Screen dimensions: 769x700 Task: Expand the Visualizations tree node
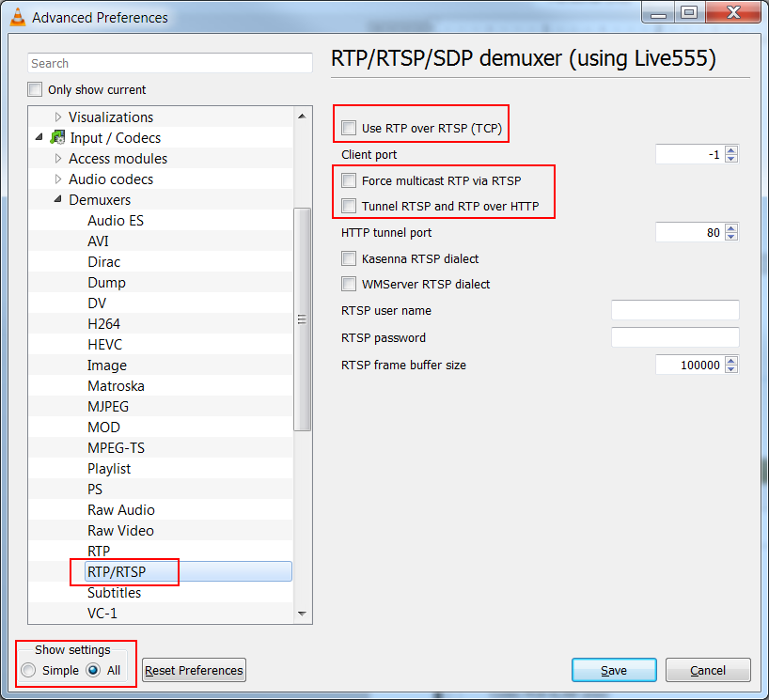[x=56, y=117]
